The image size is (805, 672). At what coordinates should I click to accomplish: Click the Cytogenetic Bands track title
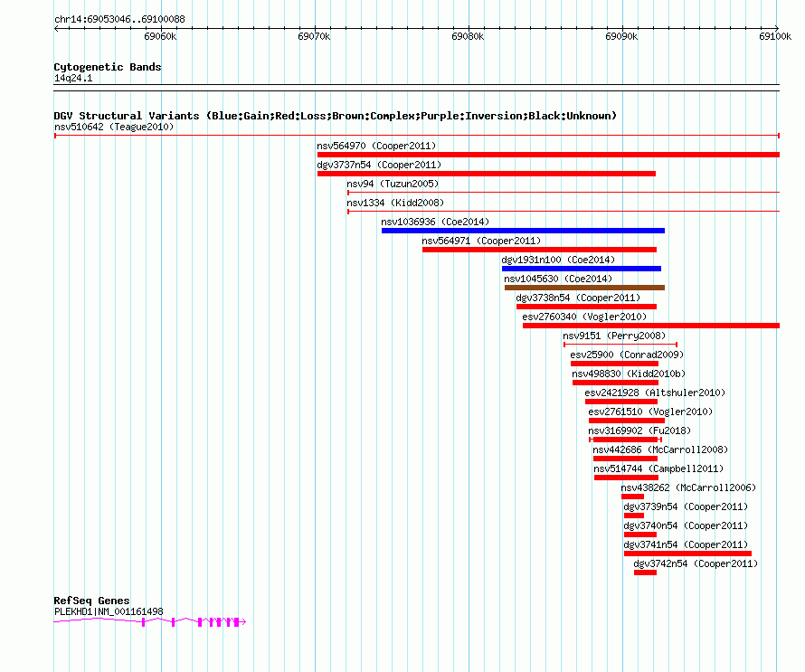[108, 67]
